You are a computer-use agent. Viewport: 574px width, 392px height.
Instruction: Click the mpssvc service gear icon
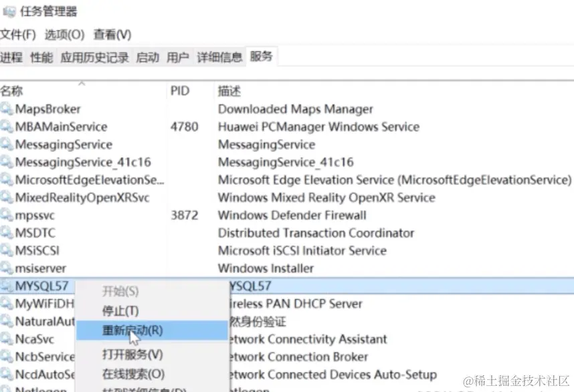[7, 215]
